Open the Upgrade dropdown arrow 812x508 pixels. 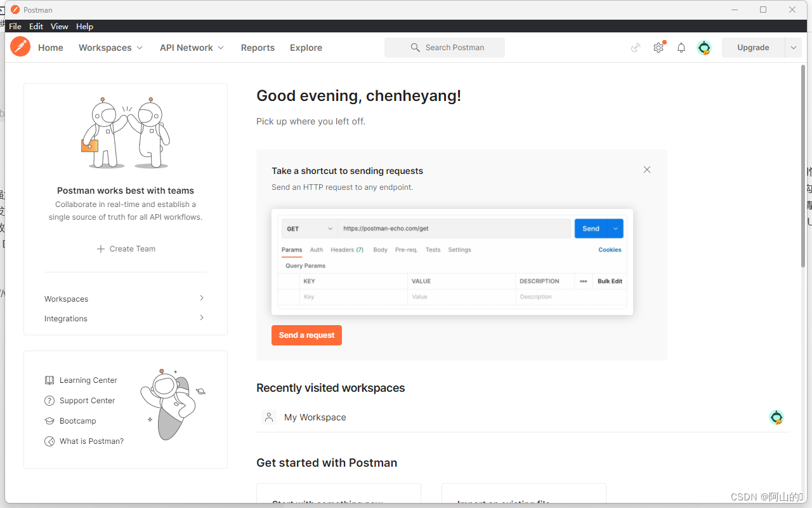click(793, 48)
